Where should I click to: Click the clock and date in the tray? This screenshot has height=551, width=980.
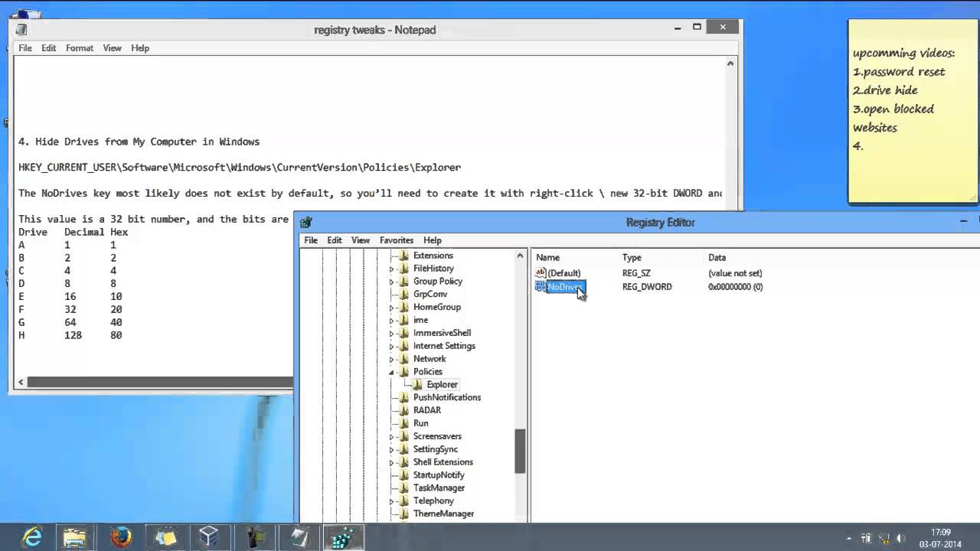[941, 538]
